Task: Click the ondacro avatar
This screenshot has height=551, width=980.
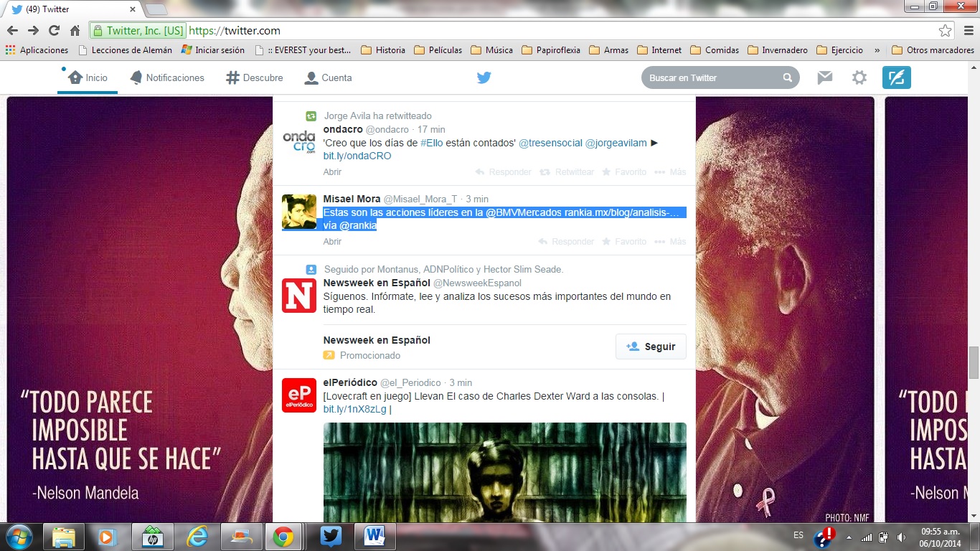Action: (299, 142)
